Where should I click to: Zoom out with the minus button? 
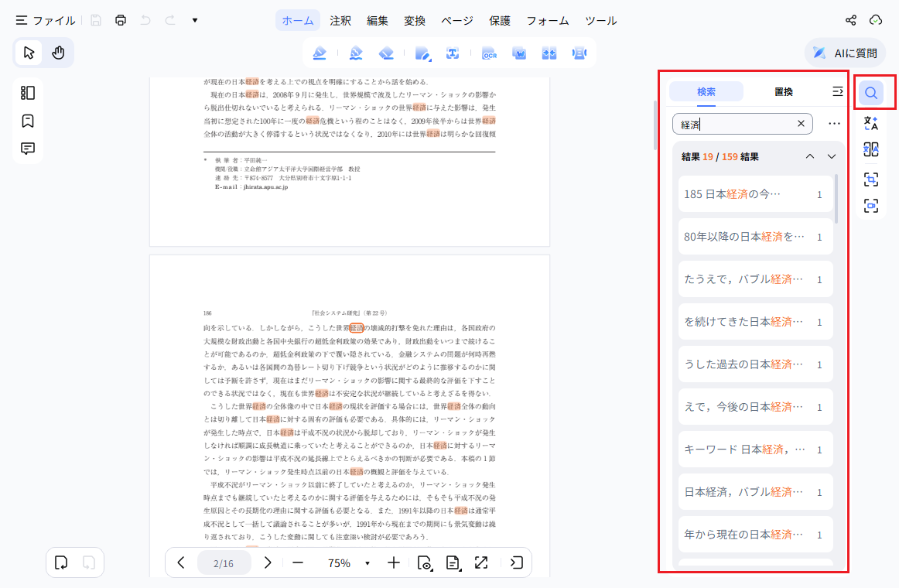[x=298, y=562]
